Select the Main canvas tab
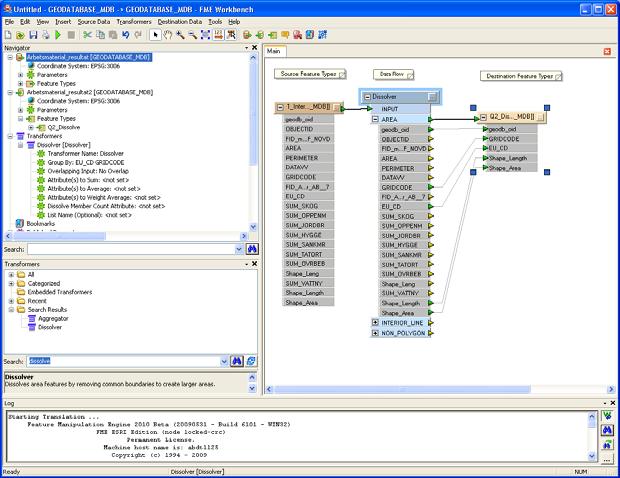Image resolution: width=620 pixels, height=478 pixels. coord(274,51)
